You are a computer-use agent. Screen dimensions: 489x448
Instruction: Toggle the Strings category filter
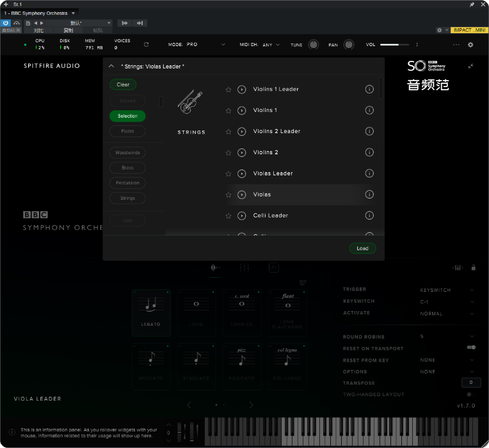pos(127,198)
